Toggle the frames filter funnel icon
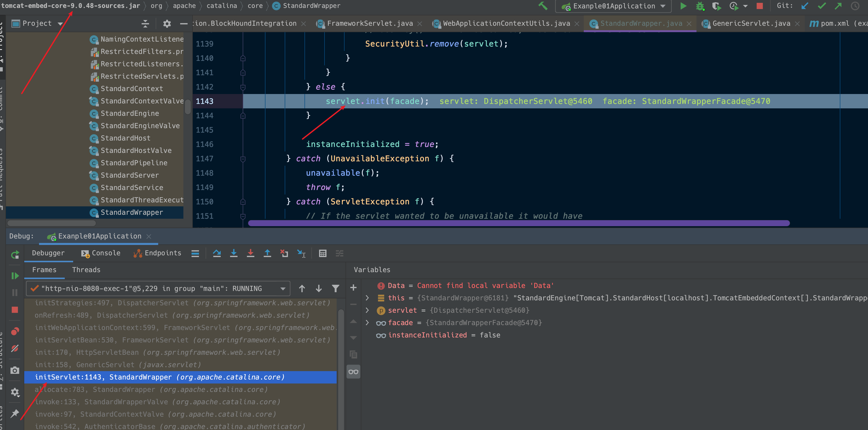This screenshot has width=868, height=430. [335, 288]
